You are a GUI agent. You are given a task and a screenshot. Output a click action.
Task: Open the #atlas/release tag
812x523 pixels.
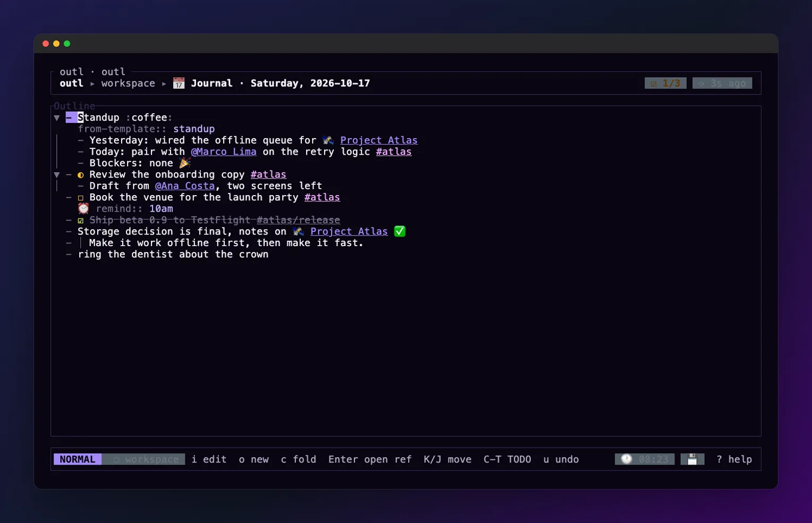click(298, 220)
